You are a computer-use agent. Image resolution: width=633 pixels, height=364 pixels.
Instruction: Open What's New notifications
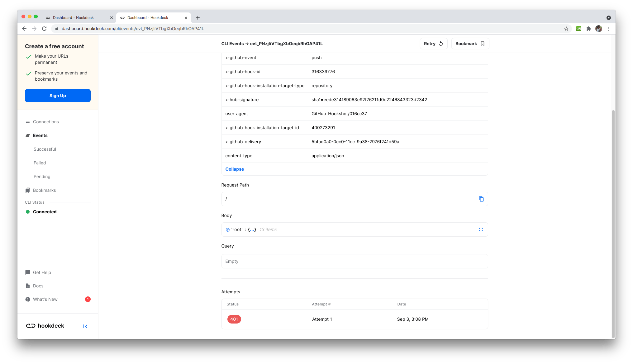(45, 299)
